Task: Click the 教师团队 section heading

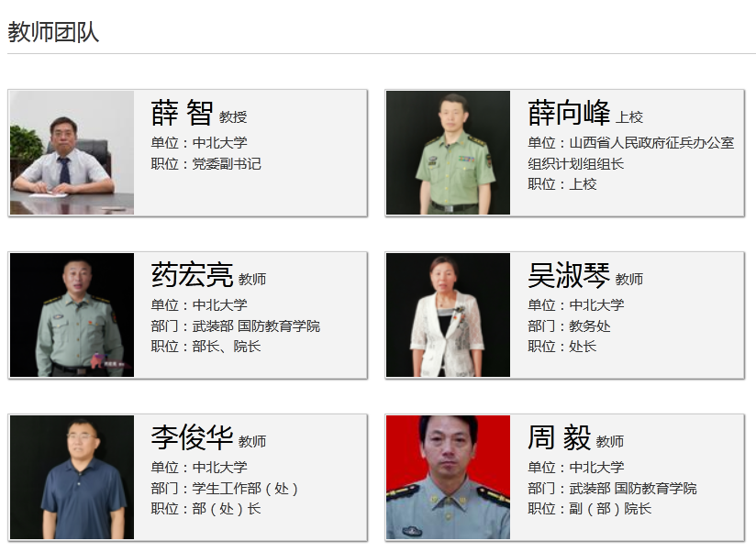Action: [53, 32]
